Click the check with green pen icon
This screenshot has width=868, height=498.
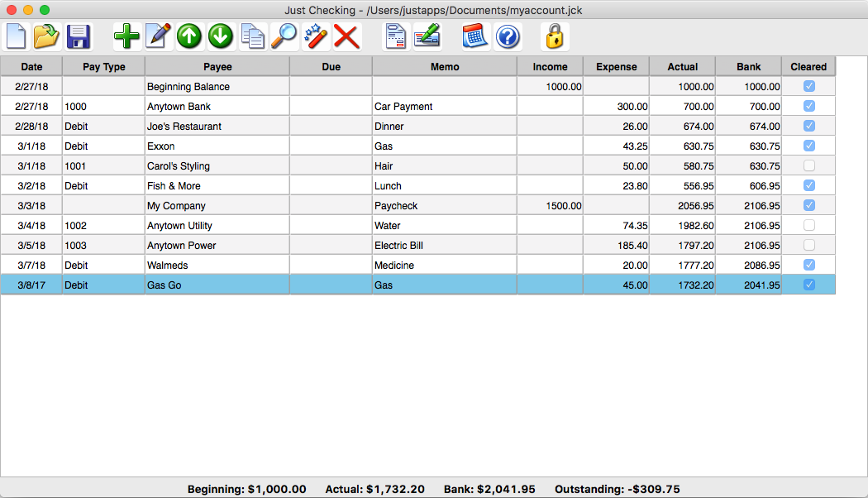(427, 36)
